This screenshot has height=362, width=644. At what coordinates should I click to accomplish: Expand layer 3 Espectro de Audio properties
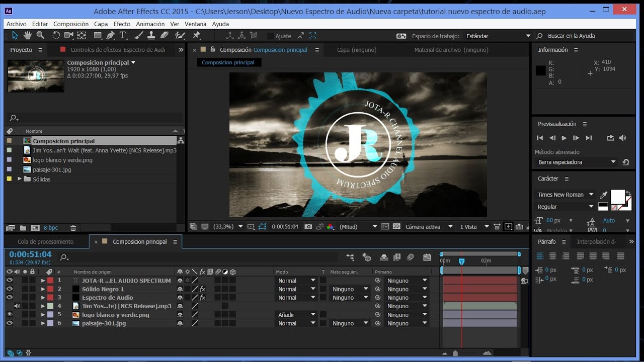[x=43, y=298]
